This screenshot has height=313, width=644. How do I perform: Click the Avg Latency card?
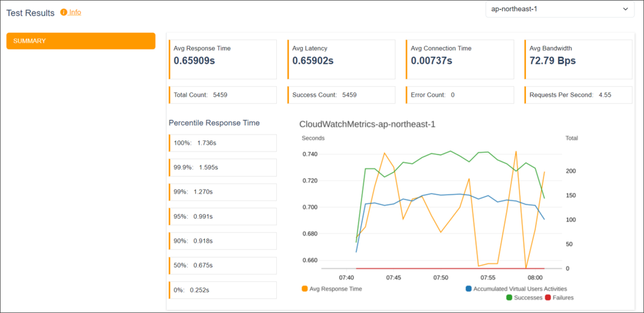341,59
